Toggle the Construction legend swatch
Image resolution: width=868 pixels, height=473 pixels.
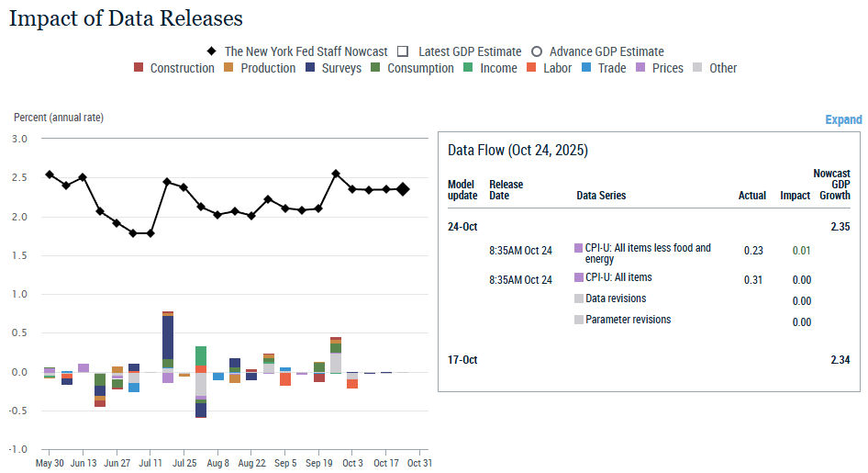139,68
